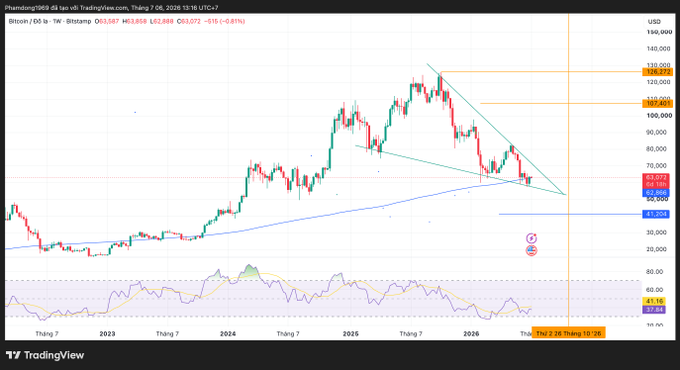Click the red 63,072 current price label
The width and height of the screenshot is (680, 370).
click(x=656, y=177)
